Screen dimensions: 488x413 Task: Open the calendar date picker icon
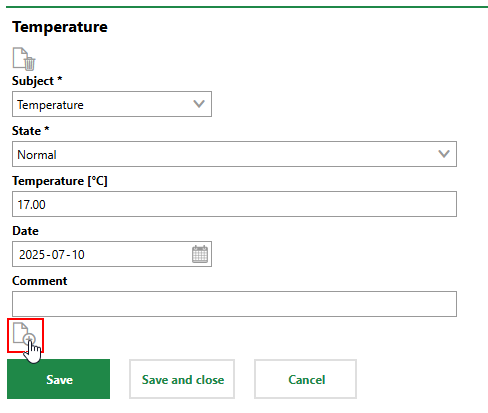point(200,254)
